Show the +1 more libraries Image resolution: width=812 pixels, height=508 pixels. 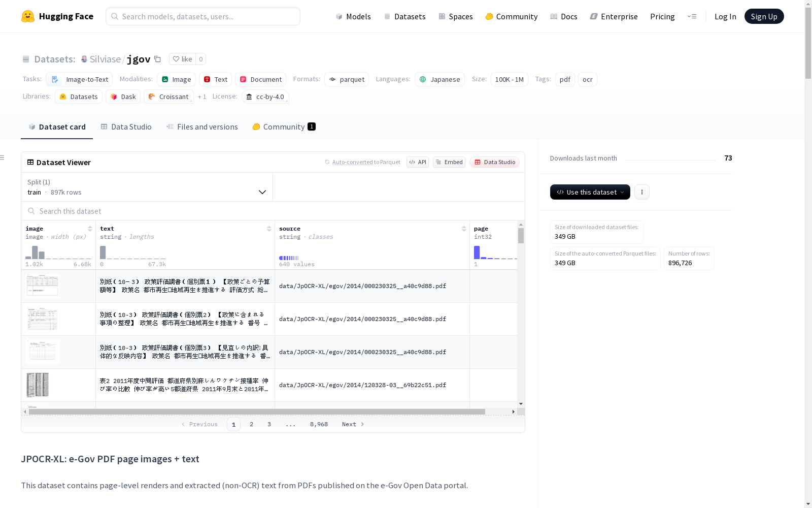click(x=202, y=97)
